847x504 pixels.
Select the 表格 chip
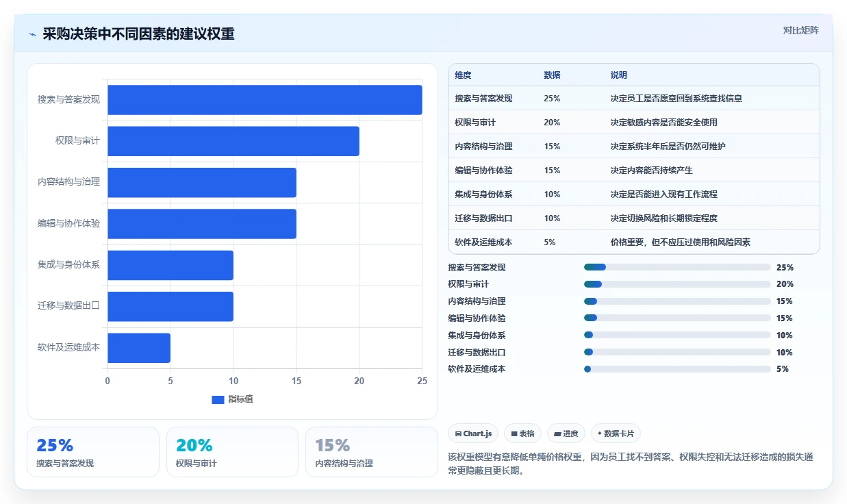click(x=522, y=433)
